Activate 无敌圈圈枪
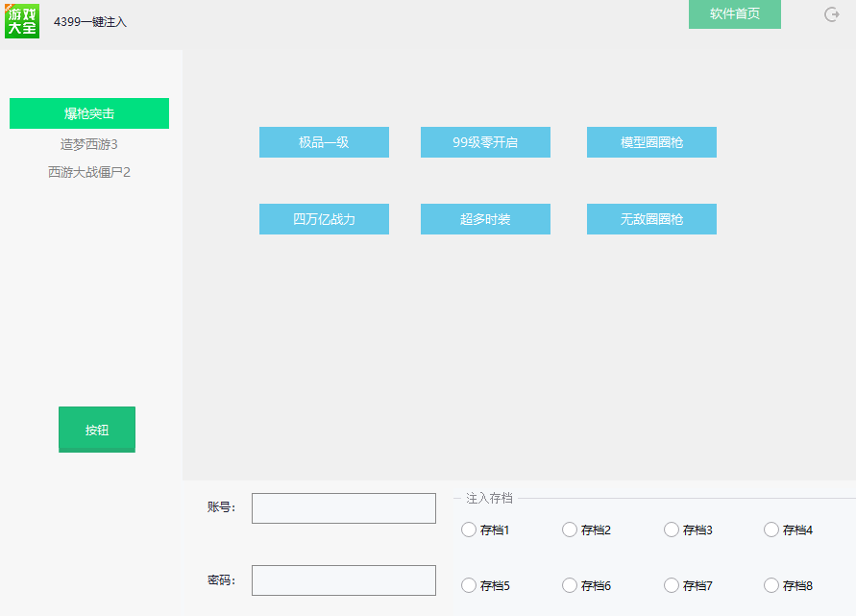856x616 pixels. click(651, 218)
